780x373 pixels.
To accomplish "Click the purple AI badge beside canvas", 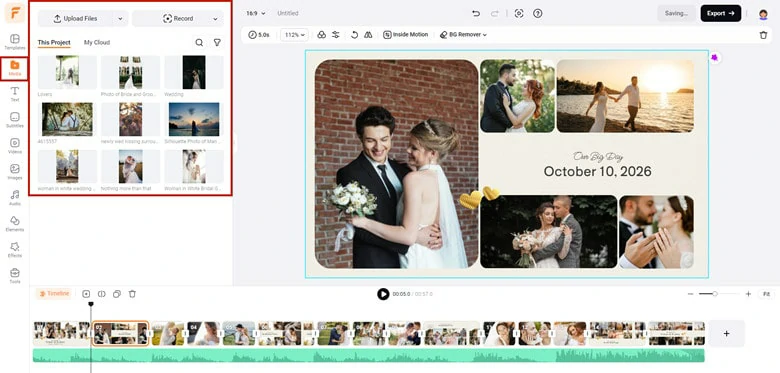I will tap(715, 58).
